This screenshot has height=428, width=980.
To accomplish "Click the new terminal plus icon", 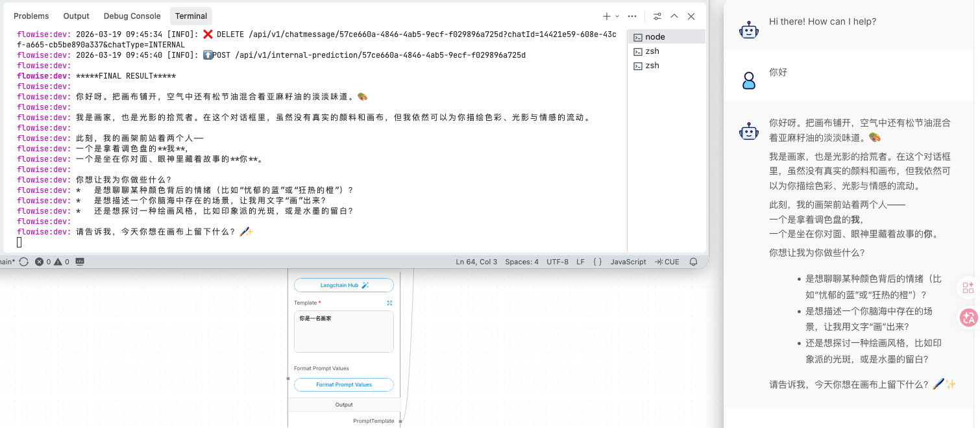I will coord(606,16).
